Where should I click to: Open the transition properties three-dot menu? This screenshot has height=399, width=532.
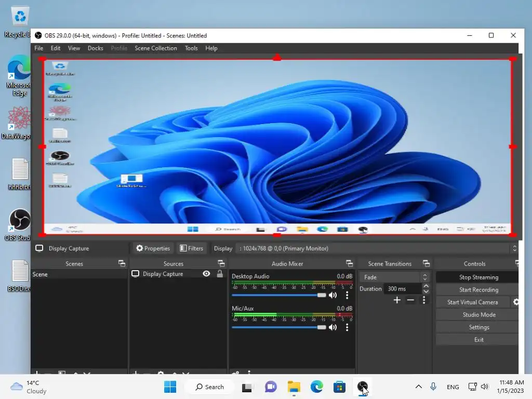[x=424, y=300]
